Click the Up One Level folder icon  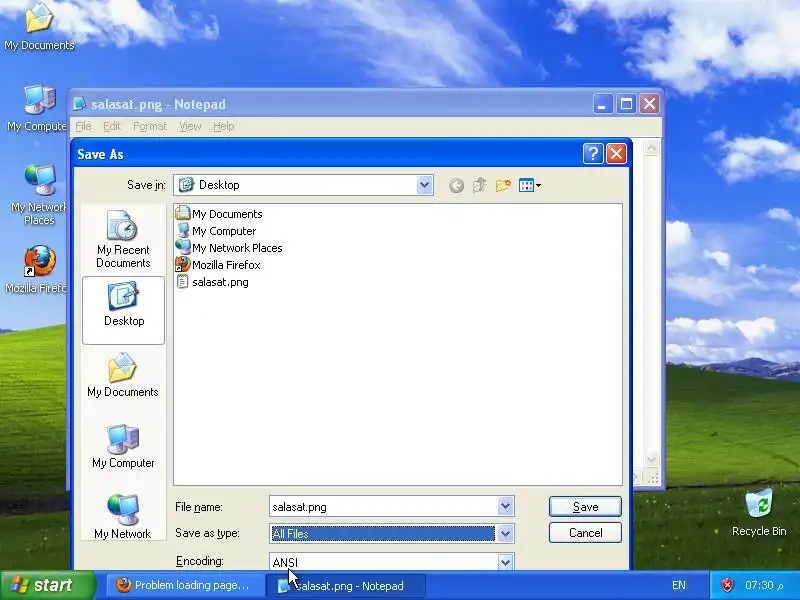click(x=480, y=185)
